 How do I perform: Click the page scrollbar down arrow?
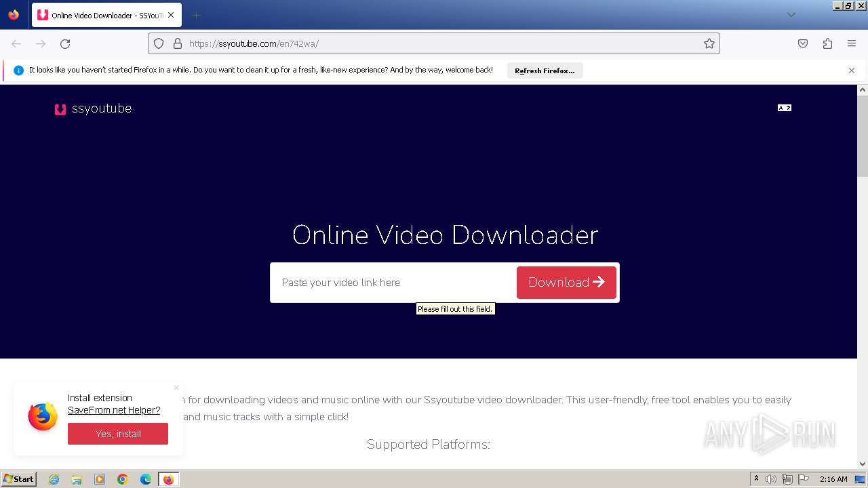[x=863, y=464]
